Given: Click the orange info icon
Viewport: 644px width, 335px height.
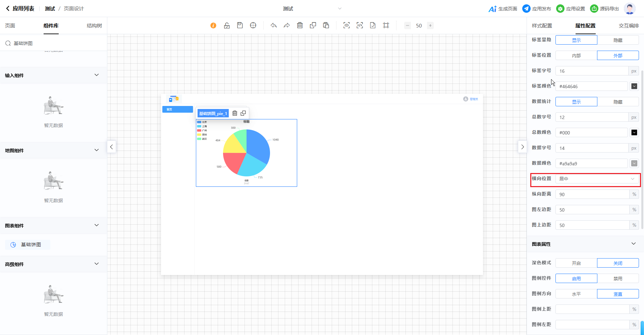Looking at the screenshot, I should pos(213,25).
